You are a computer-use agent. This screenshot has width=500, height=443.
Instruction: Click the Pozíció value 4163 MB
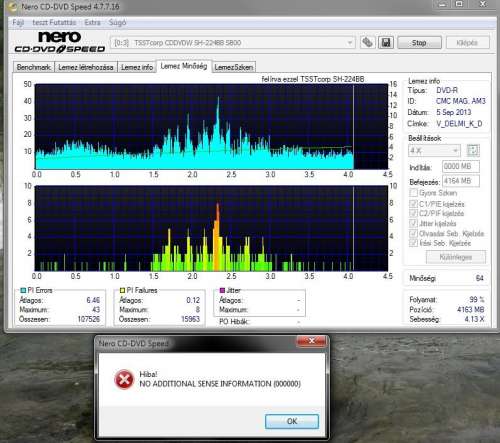[470, 309]
